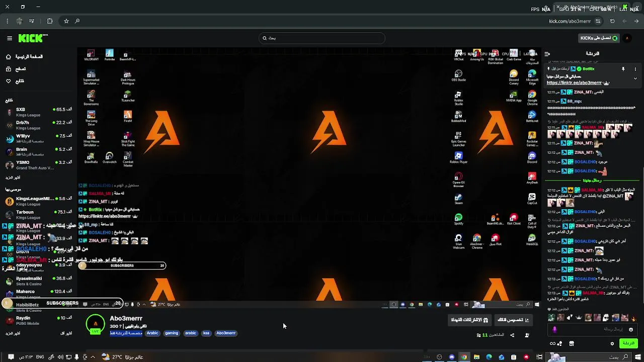
Task: Expand the pinned message chevron
Action: point(635,78)
